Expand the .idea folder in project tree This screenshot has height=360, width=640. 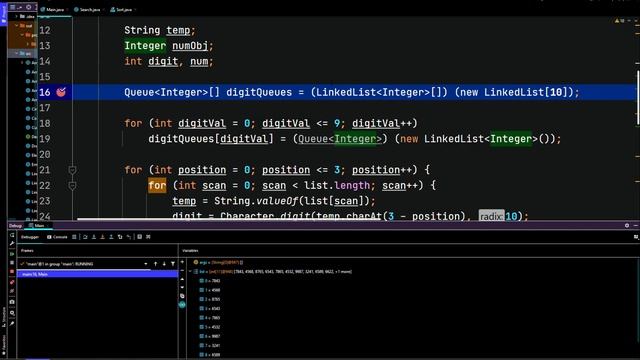coord(17,16)
